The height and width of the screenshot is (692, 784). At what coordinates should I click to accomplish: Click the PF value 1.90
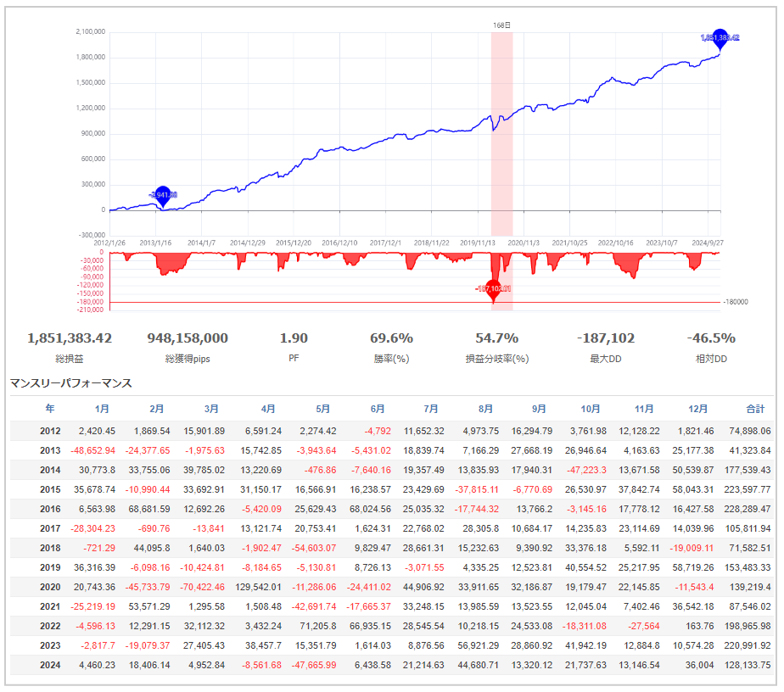294,338
